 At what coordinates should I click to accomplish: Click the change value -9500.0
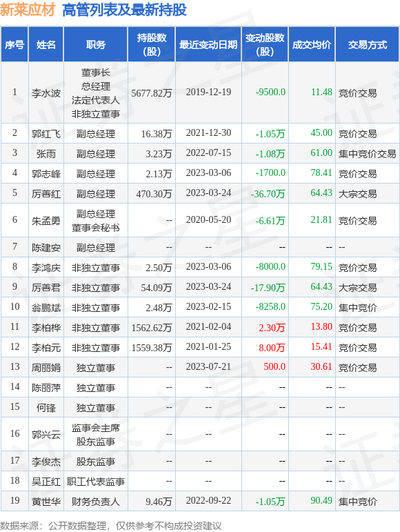(x=270, y=92)
